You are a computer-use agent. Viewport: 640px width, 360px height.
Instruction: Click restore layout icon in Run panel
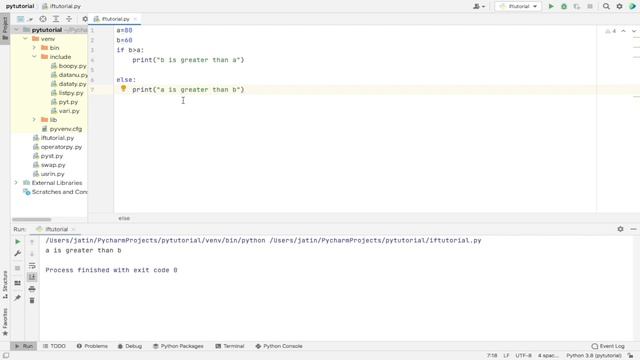click(x=18, y=283)
